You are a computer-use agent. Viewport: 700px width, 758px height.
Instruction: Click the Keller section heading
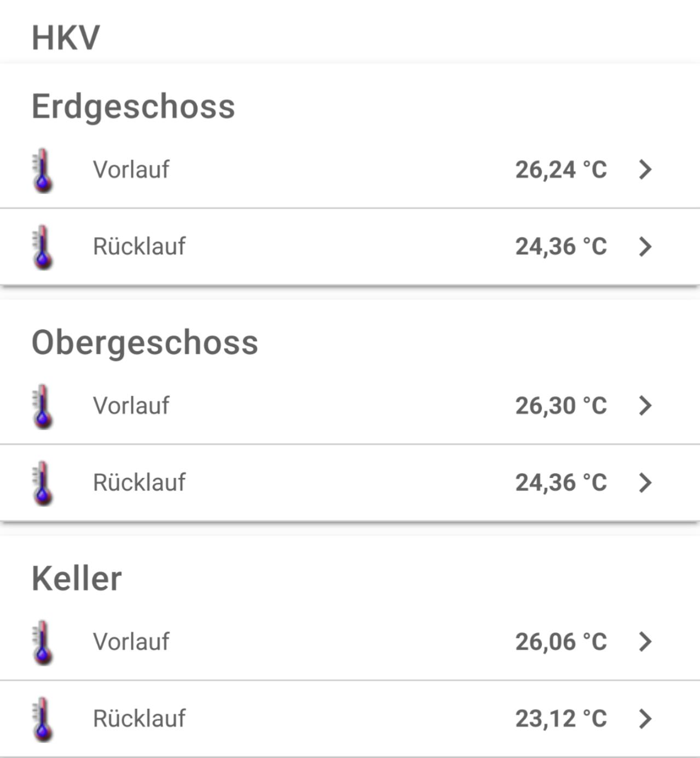[x=77, y=579]
